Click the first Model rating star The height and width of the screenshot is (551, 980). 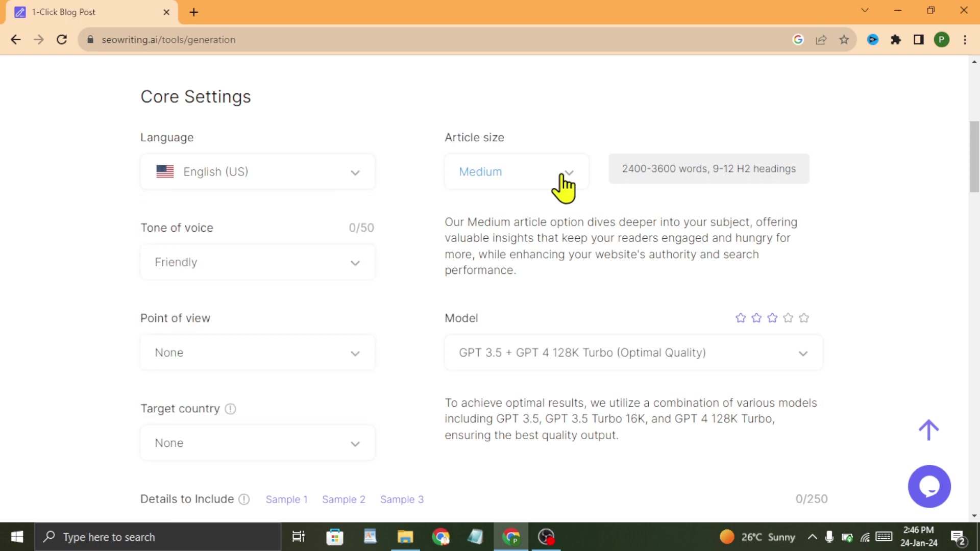(x=741, y=318)
